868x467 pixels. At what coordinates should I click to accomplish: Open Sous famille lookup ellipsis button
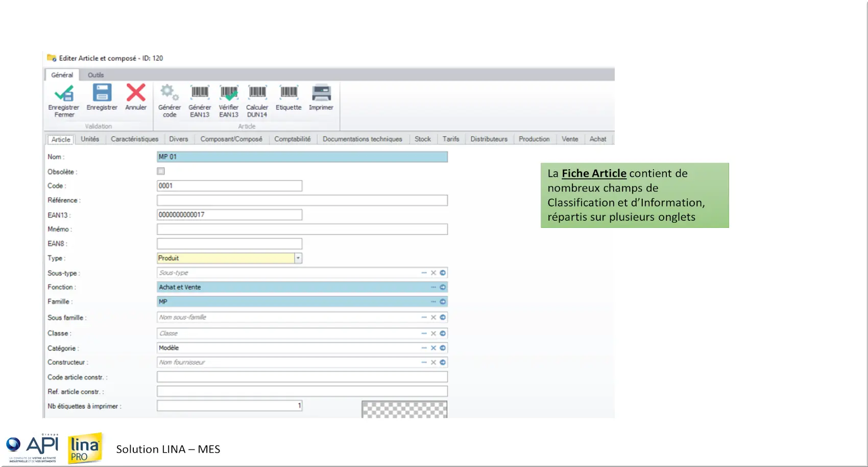[x=424, y=317]
